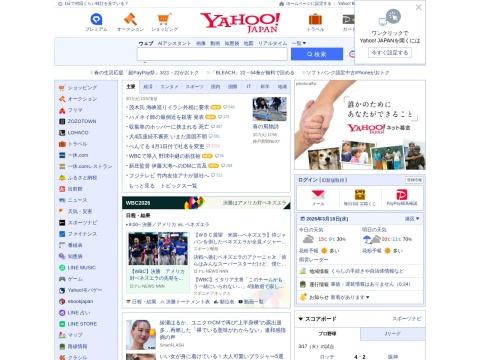Click the 今すぐ設定する button in the popup
Viewport: 480px width, 360px height.
tap(390, 53)
